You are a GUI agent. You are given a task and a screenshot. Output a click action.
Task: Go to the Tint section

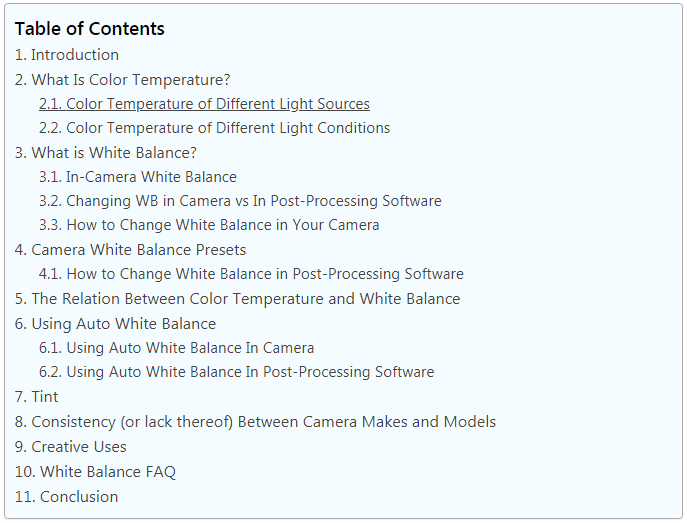(36, 397)
